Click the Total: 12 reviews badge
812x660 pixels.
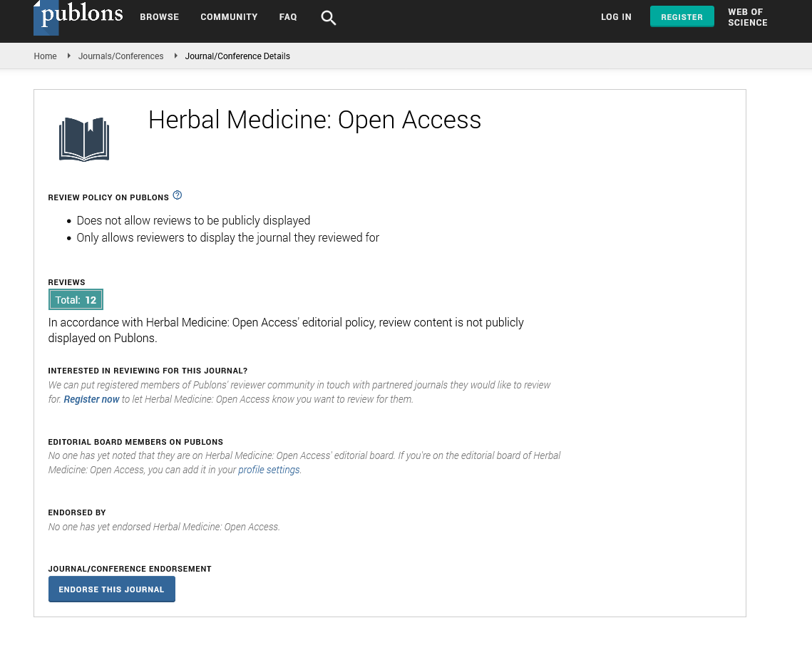click(x=76, y=300)
